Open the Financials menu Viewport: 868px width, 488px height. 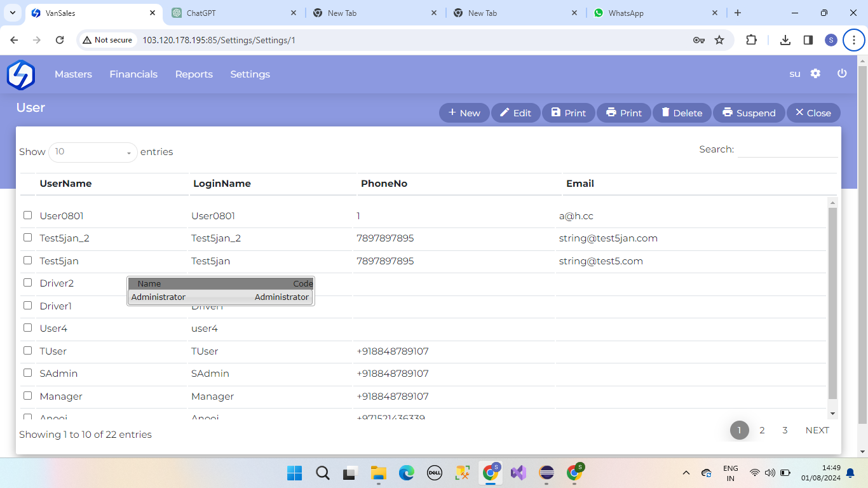pyautogui.click(x=133, y=74)
